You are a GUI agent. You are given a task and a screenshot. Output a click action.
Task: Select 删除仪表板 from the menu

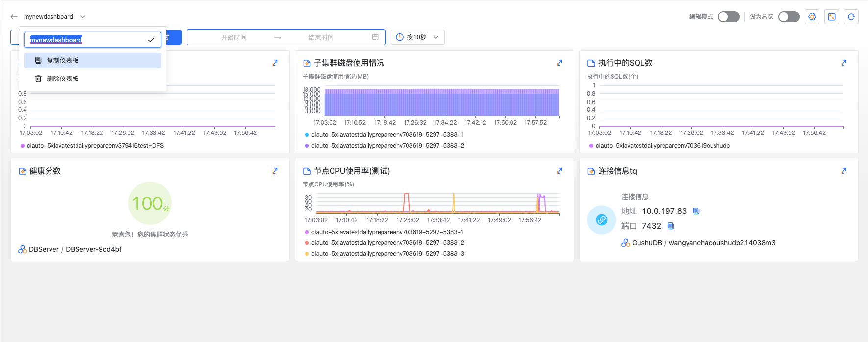click(63, 79)
